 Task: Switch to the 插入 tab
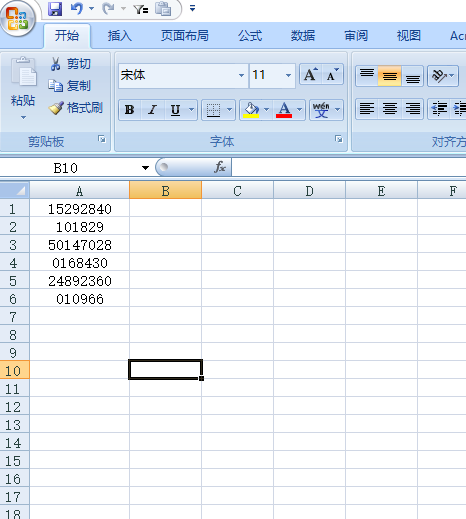point(120,36)
